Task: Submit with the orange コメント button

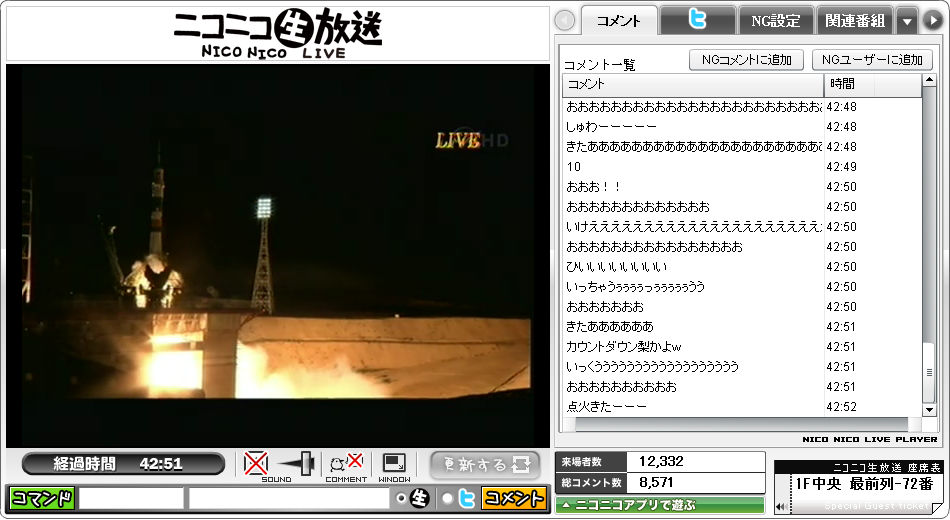Action: click(513, 498)
